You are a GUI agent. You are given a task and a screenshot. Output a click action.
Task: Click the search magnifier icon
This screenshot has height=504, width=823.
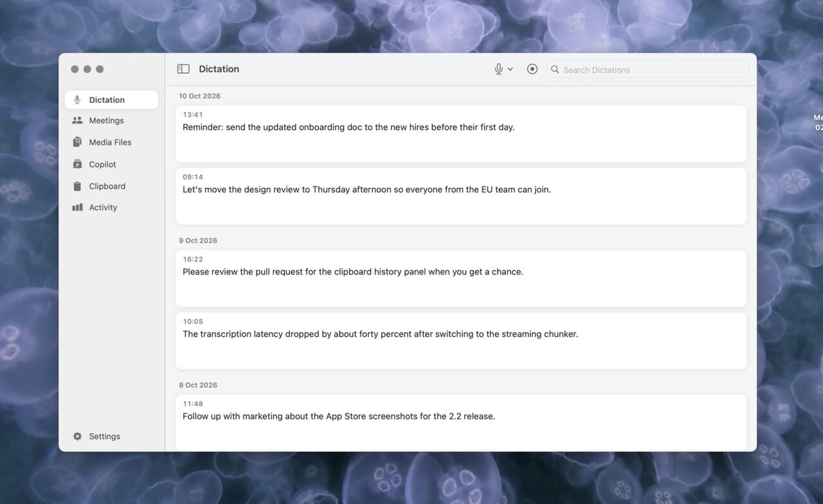tap(555, 69)
